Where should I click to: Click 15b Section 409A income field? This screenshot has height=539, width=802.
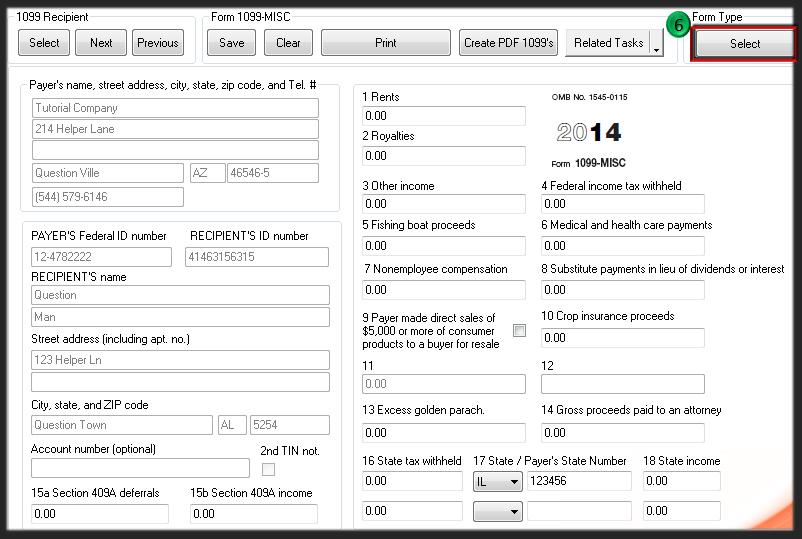pyautogui.click(x=254, y=513)
